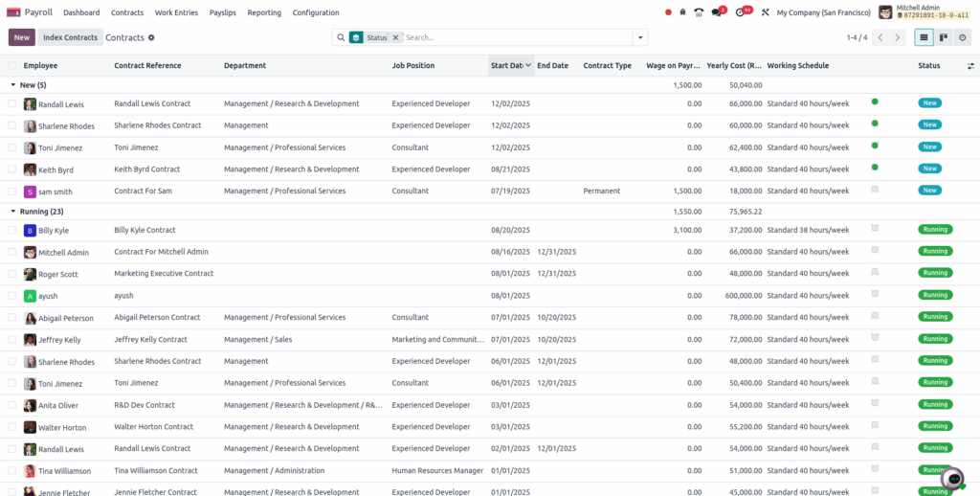Click the magnifier search icon
Image resolution: width=980 pixels, height=496 pixels.
point(341,37)
